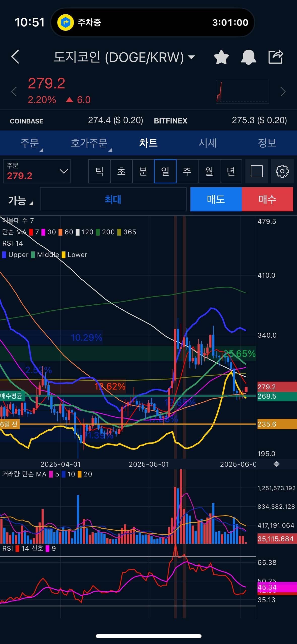Open chart settings gear icon
The width and height of the screenshot is (297, 644).
click(x=282, y=171)
